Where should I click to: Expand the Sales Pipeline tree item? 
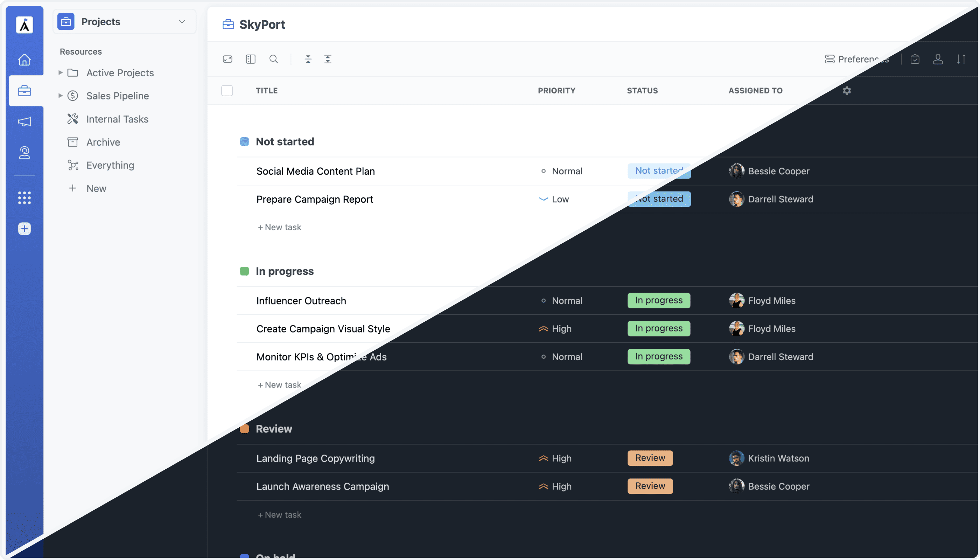point(61,96)
